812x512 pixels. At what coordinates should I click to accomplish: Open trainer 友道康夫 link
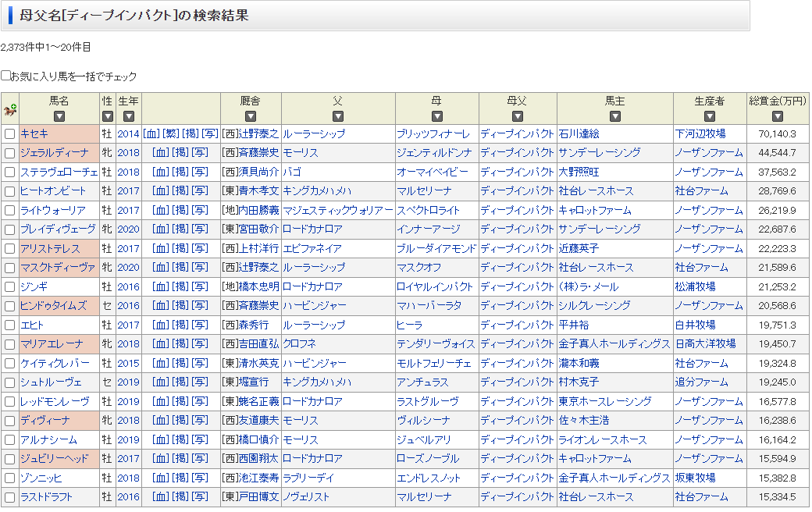258,421
